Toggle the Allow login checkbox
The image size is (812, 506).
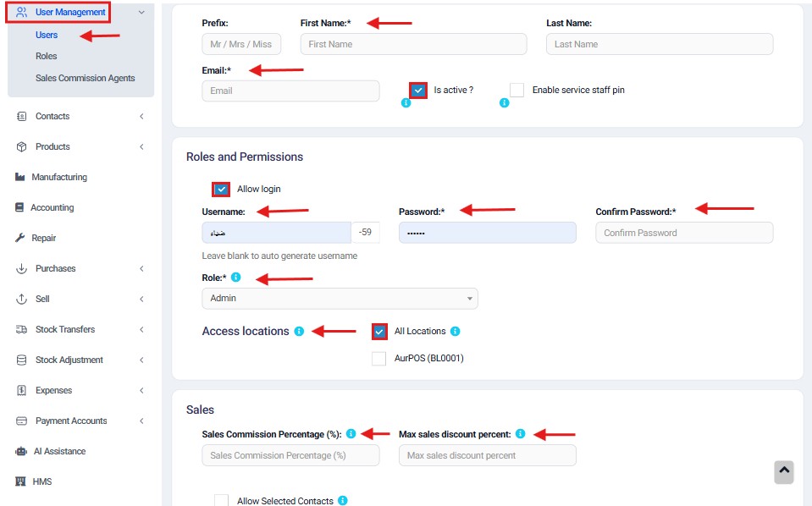point(221,190)
